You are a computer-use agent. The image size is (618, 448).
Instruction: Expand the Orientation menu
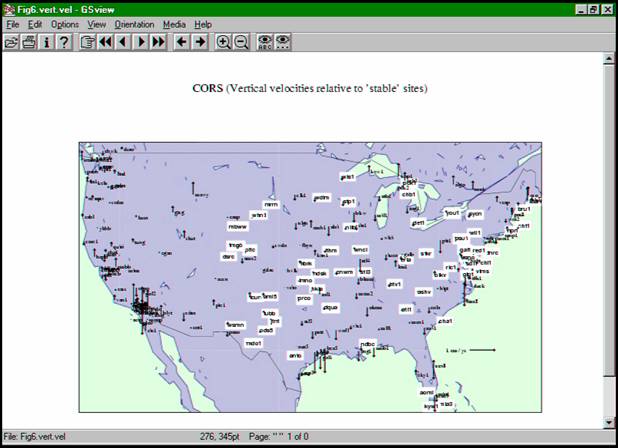point(134,24)
